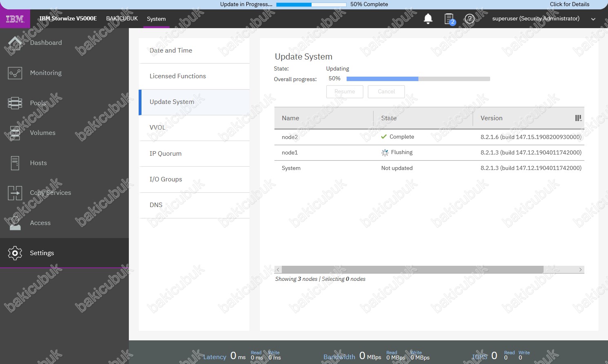Open DNS settings
Viewport: 608px width, 364px height.
[x=194, y=205]
